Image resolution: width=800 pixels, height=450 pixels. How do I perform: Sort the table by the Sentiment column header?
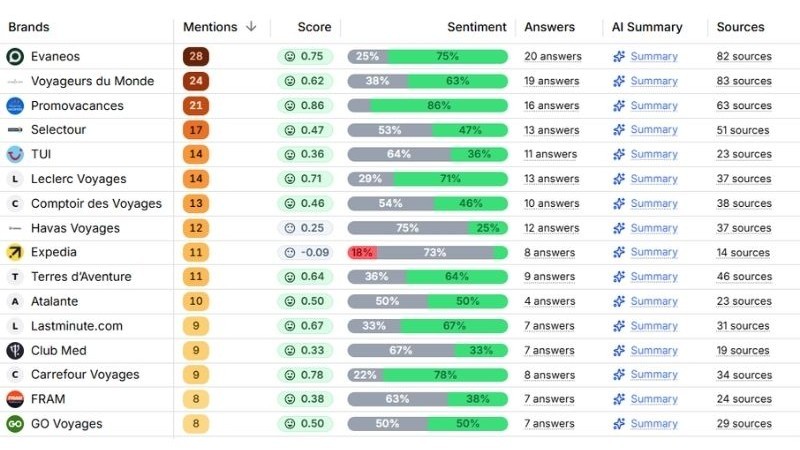(476, 27)
